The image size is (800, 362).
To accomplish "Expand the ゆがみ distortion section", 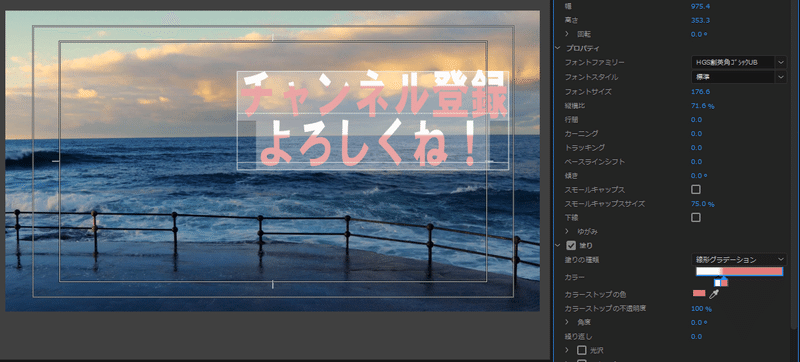I will click(x=567, y=231).
